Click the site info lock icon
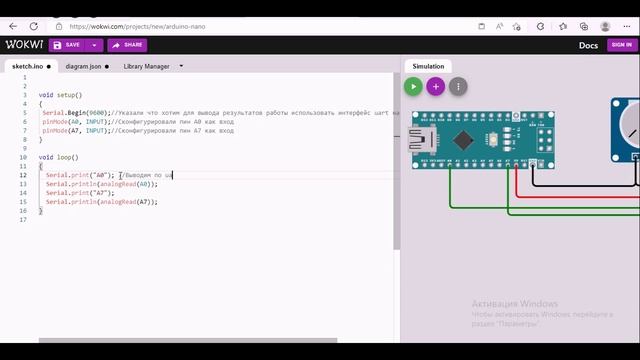640x360 pixels. pyautogui.click(x=59, y=27)
